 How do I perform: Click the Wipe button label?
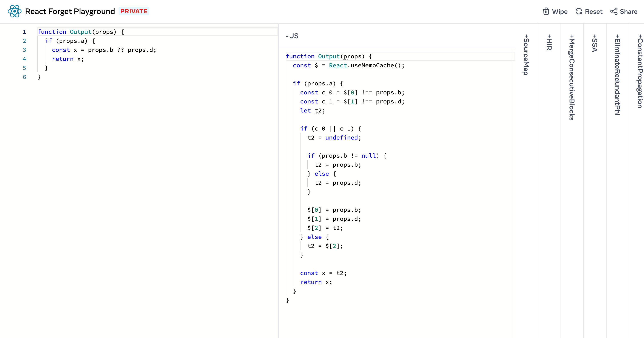point(560,11)
